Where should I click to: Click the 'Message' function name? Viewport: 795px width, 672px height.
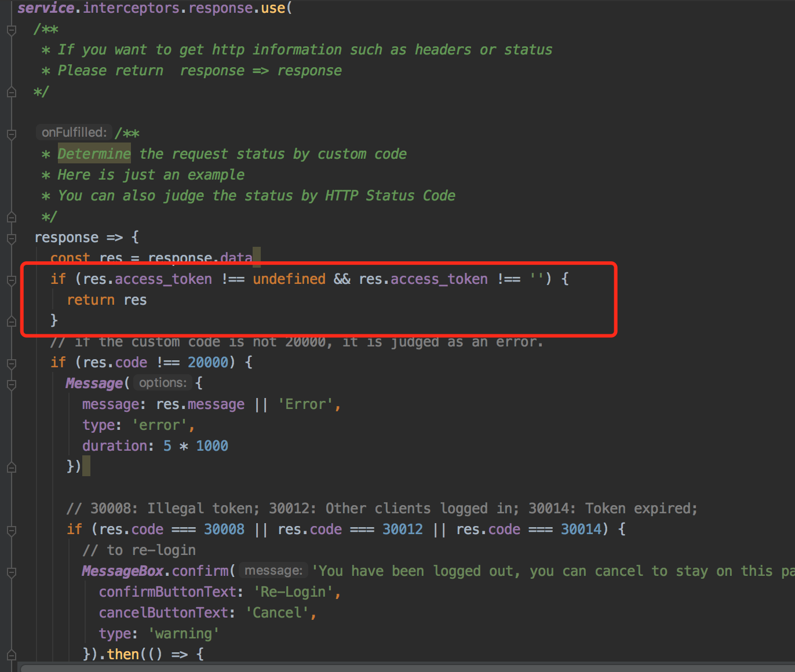click(x=94, y=384)
